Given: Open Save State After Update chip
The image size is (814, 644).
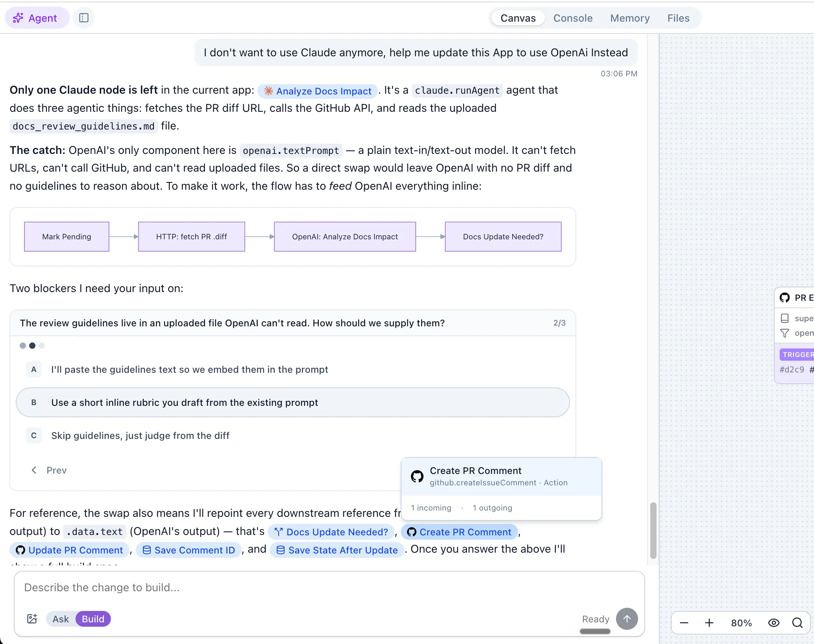Looking at the screenshot, I should tap(337, 550).
